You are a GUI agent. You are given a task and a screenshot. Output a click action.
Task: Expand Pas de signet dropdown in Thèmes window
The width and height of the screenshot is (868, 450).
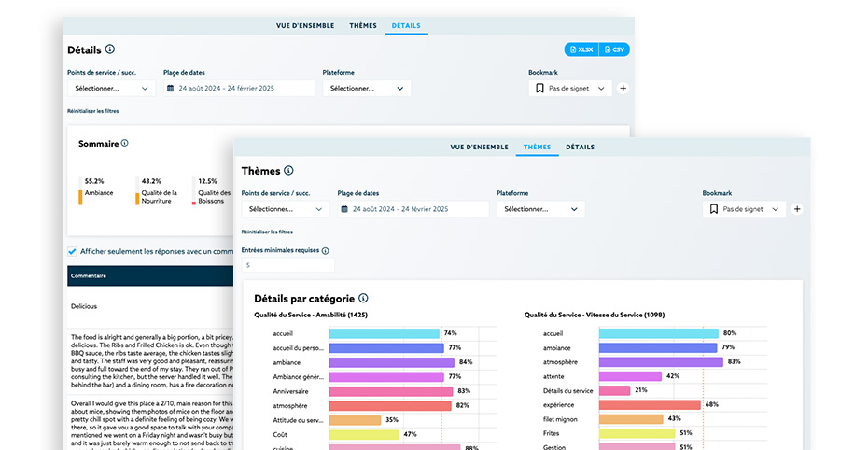click(745, 209)
